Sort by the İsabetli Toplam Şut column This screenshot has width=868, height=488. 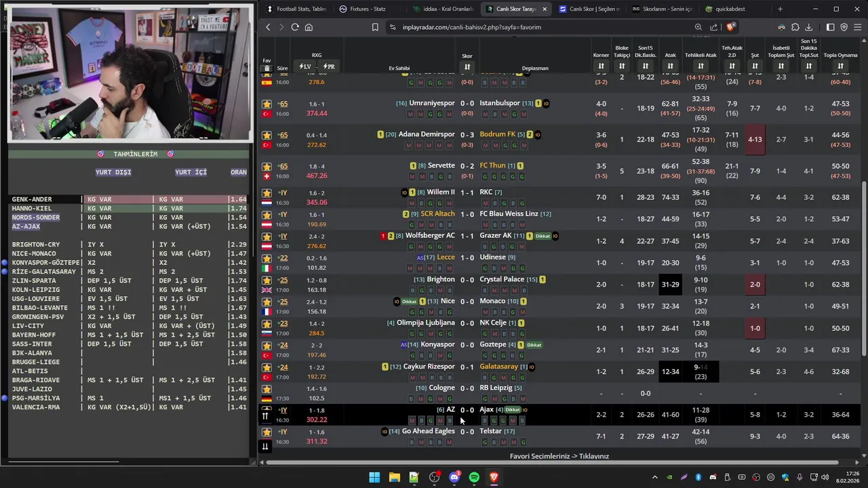781,66
